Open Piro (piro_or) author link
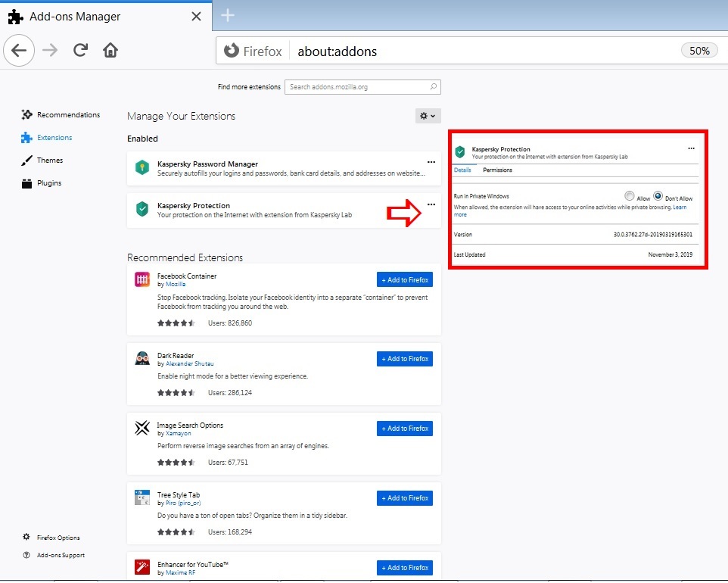The height and width of the screenshot is (583, 728). coord(183,503)
